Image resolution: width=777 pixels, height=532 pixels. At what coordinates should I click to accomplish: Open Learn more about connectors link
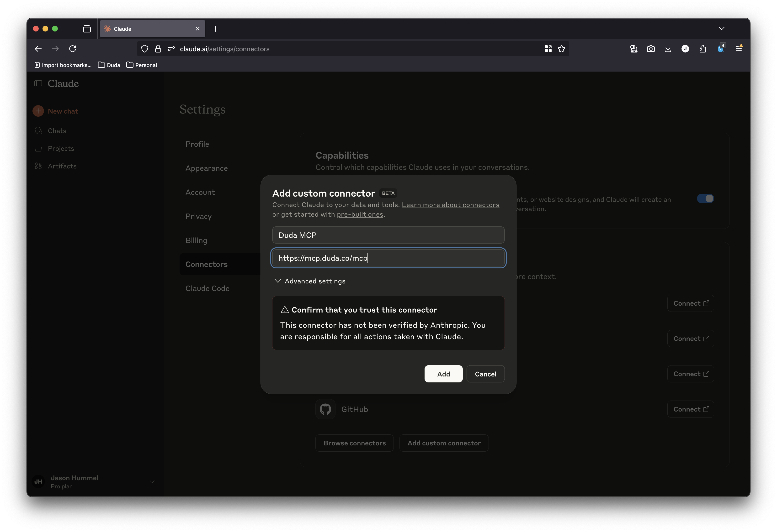point(450,205)
